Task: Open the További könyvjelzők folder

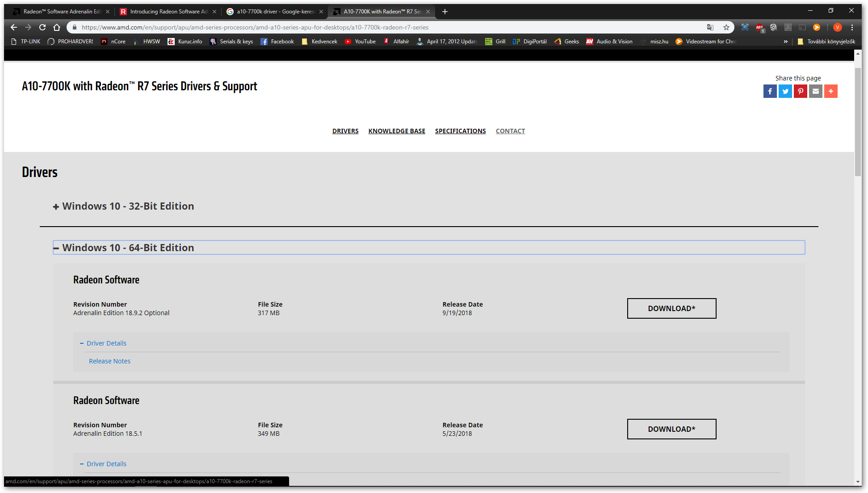Action: click(826, 42)
